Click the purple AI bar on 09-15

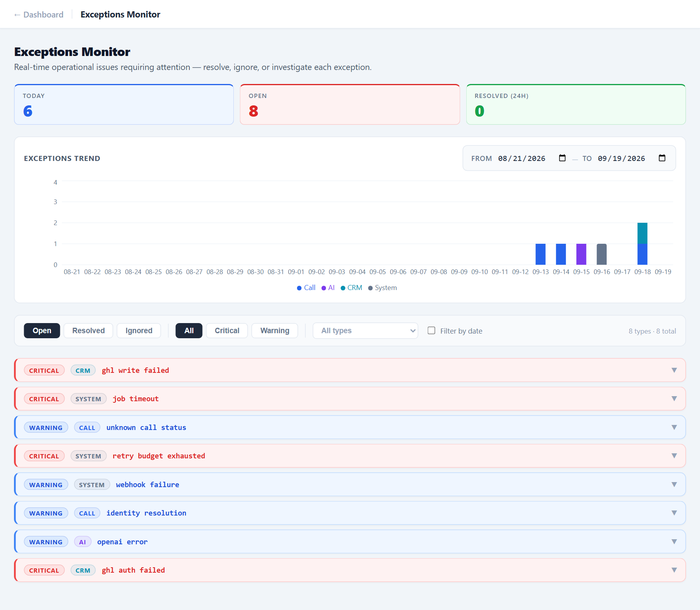pos(581,254)
